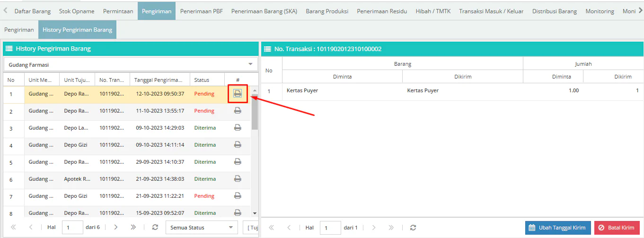644x238 pixels.
Task: Click Kertas Puyer in the Diminta column
Action: 302,90
